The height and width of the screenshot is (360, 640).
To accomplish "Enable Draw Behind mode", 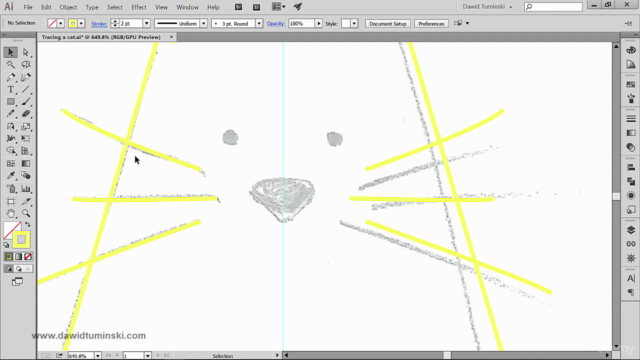I will [x=18, y=269].
